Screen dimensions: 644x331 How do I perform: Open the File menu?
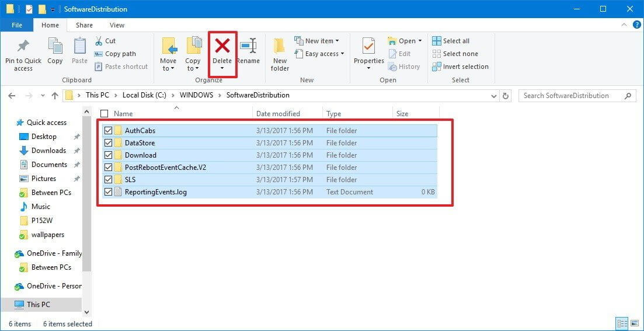pyautogui.click(x=16, y=25)
